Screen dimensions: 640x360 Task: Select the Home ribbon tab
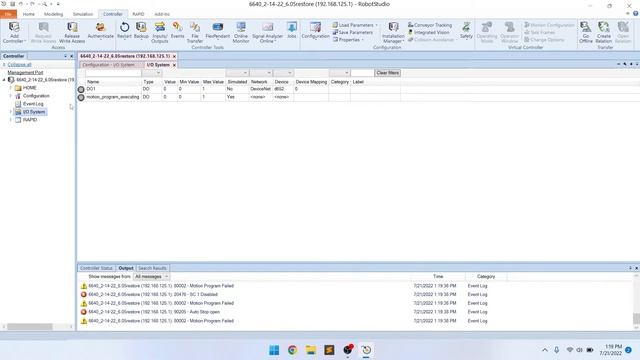(29, 14)
